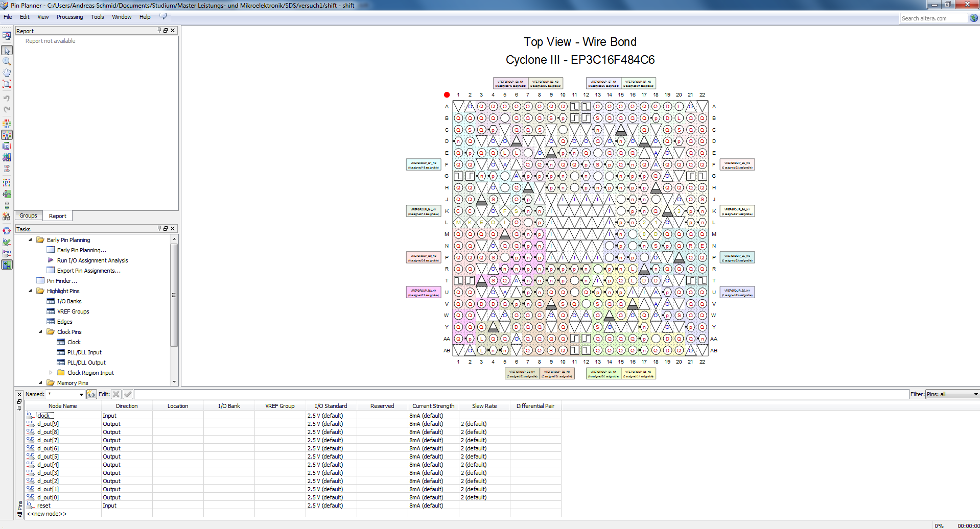980x529 pixels.
Task: Activate the Zoom tool magnifier
Action: point(7,61)
